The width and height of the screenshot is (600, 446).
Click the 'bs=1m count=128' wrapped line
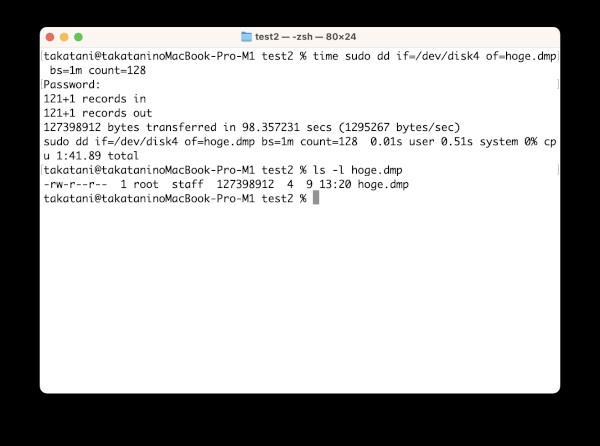[x=98, y=70]
